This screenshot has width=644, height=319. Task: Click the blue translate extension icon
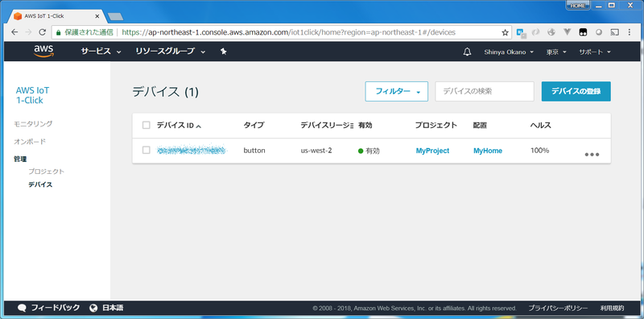coord(521,32)
